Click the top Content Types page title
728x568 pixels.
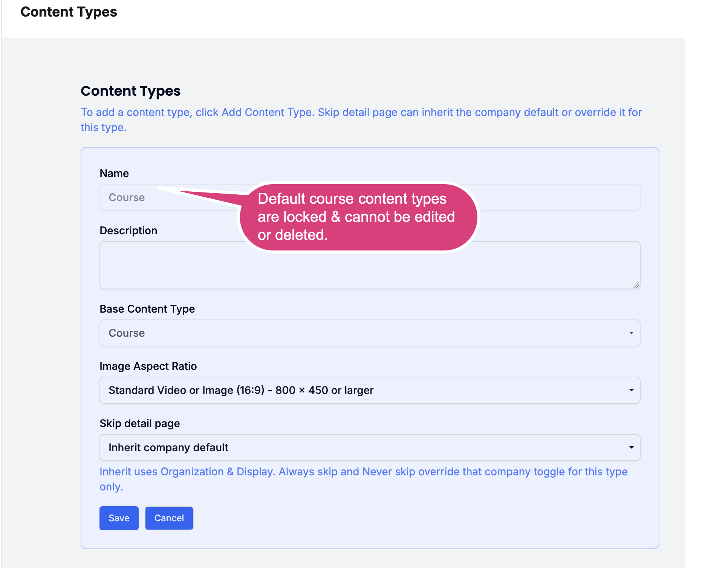tap(69, 12)
